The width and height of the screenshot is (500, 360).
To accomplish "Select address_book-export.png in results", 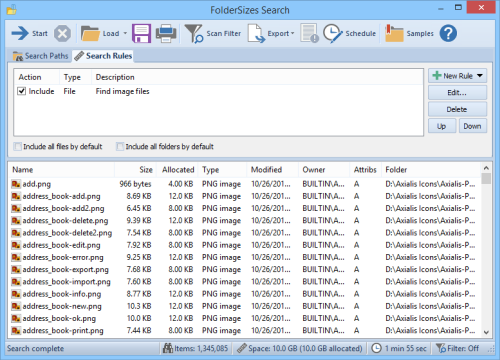I will 245,269.
